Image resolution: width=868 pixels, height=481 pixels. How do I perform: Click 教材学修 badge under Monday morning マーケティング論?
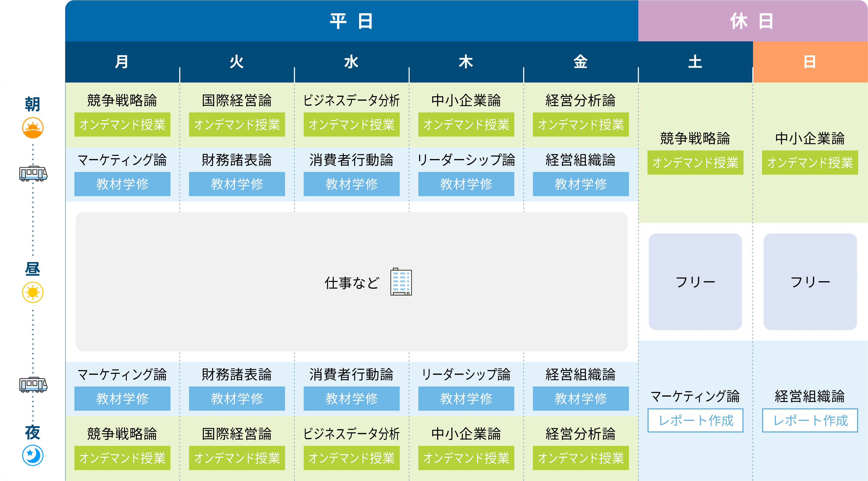click(x=122, y=184)
